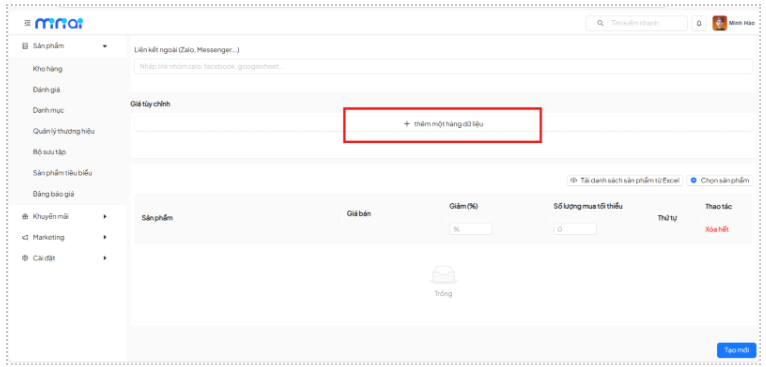Click Số lượng mua tối thiểu label
This screenshot has height=367, width=766.
pyautogui.click(x=588, y=206)
